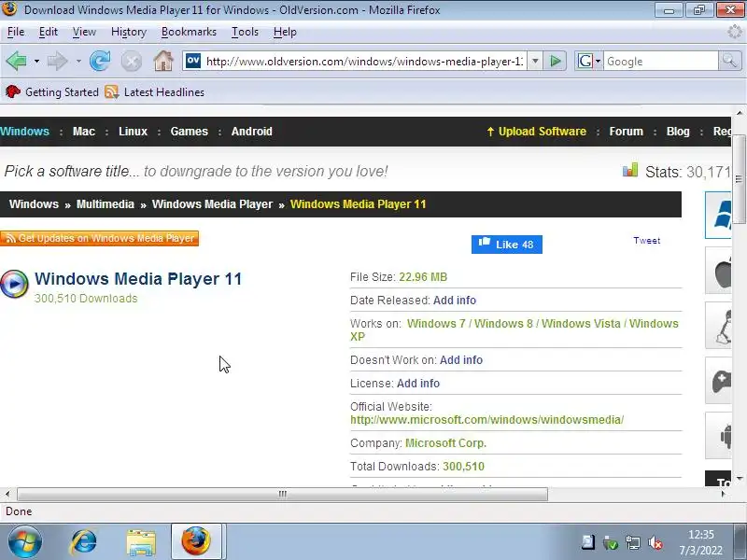This screenshot has height=560, width=747.
Task: Open the Windows Start orb
Action: (25, 542)
